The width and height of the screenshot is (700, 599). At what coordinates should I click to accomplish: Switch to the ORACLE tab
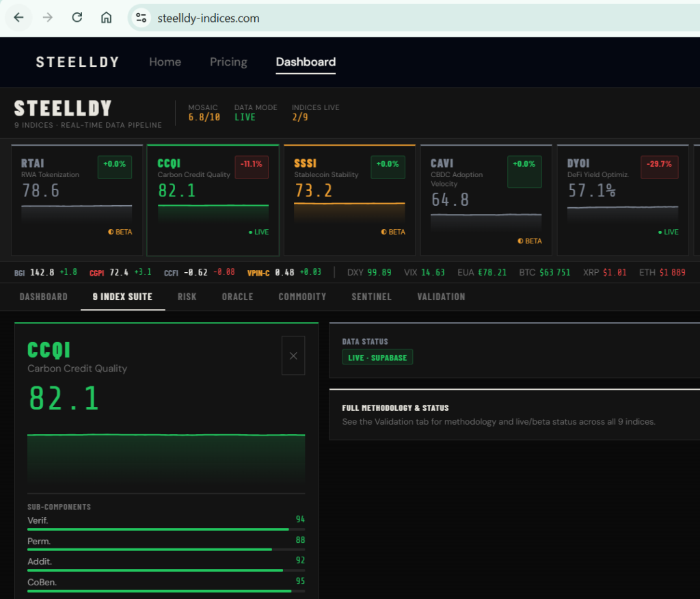pyautogui.click(x=237, y=297)
